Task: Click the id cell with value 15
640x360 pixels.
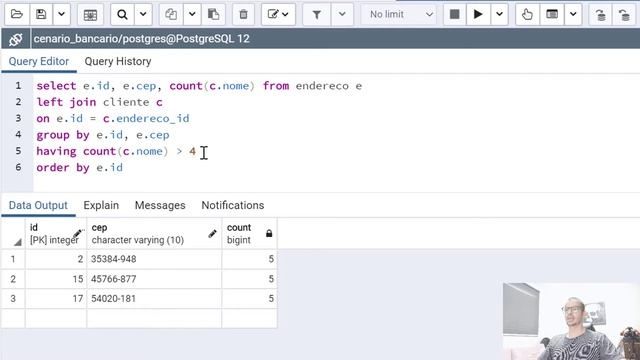Action: click(56, 279)
